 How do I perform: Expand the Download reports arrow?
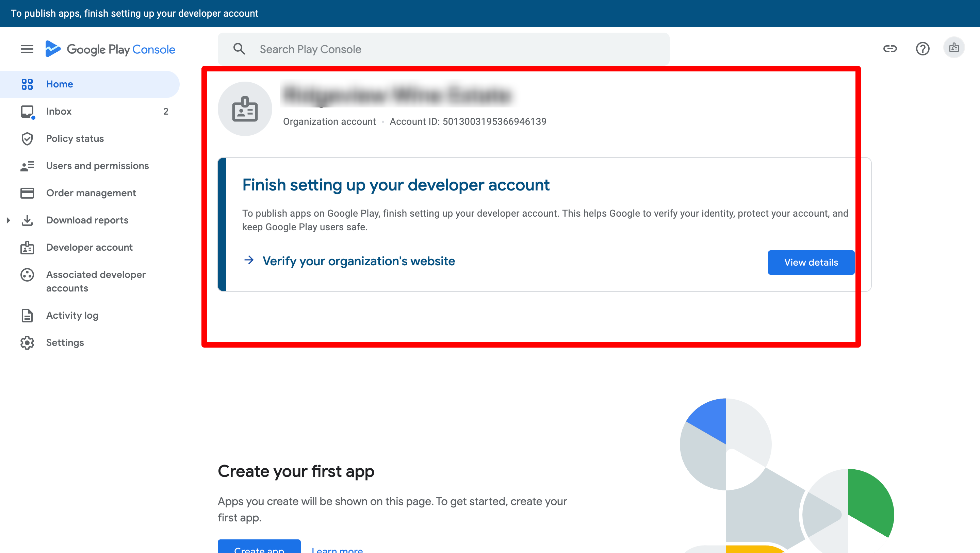[x=9, y=220]
